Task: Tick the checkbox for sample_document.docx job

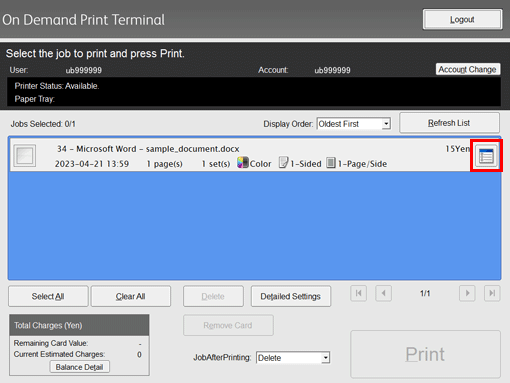Action: pyautogui.click(x=25, y=155)
